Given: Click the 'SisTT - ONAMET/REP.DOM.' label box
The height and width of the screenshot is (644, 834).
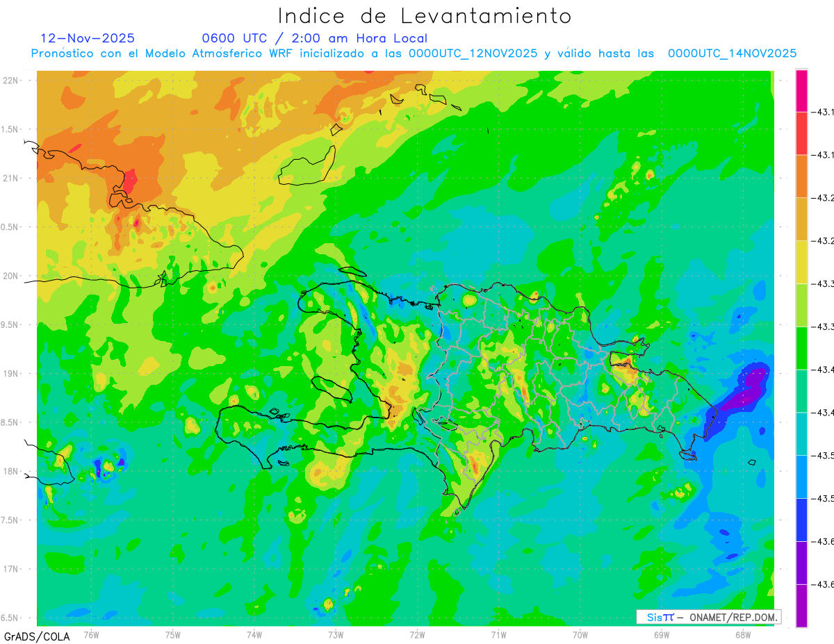Looking at the screenshot, I should point(709,617).
